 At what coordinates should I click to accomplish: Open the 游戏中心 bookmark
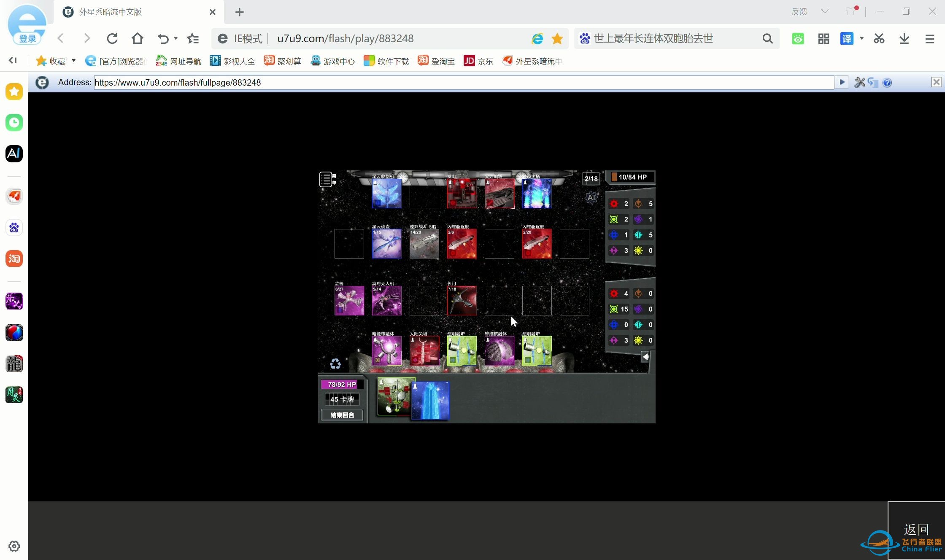[x=333, y=61]
